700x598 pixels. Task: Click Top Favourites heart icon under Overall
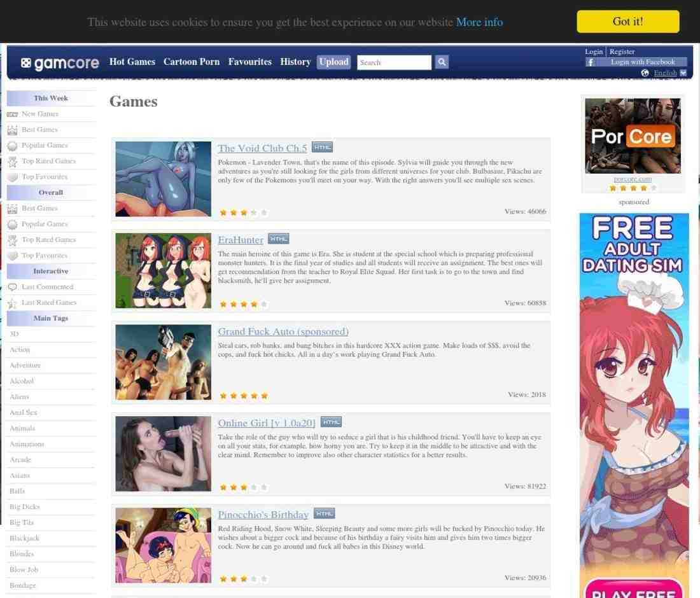point(13,256)
